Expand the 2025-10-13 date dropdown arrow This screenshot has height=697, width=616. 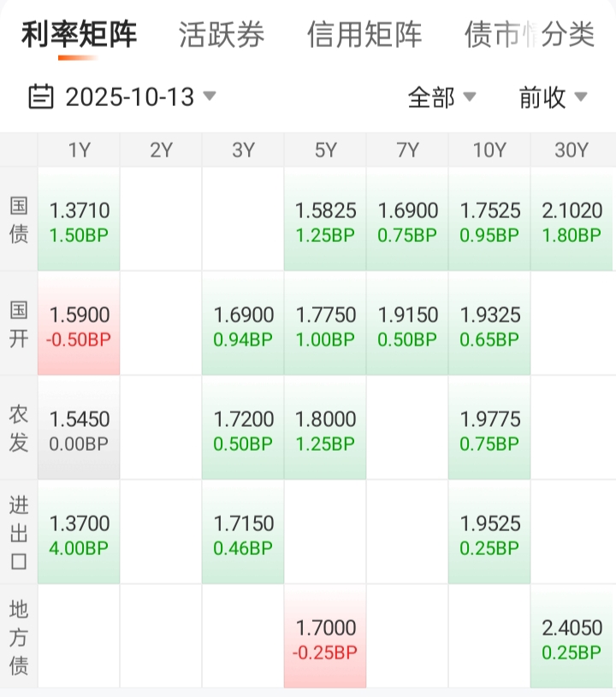click(x=209, y=96)
